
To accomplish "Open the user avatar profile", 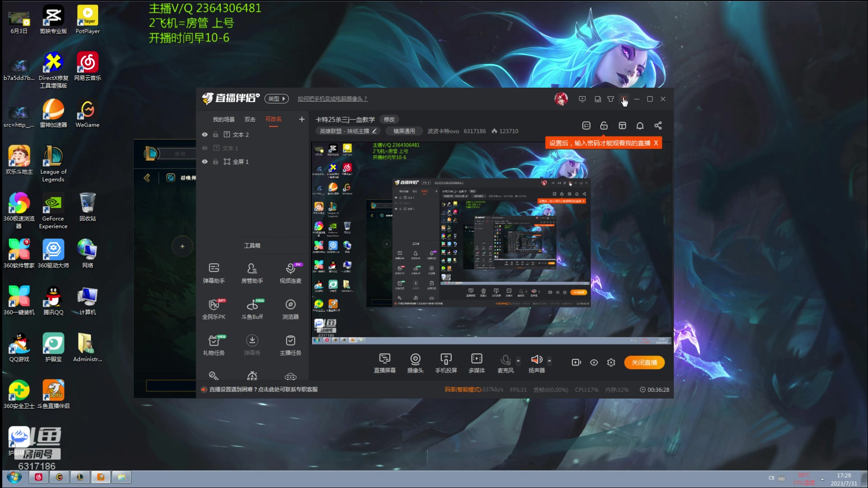I will [x=561, y=99].
